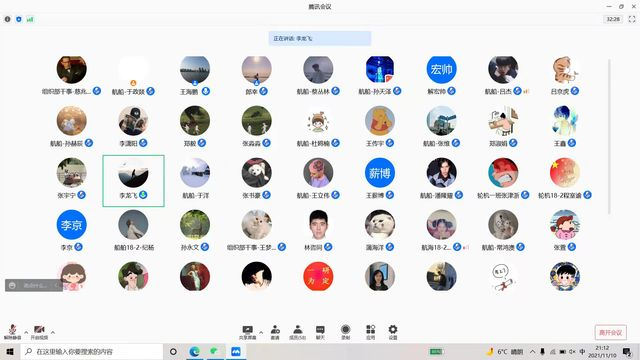Start recording with the record icon
Screen dimensions: 640x360
[x=346, y=332]
